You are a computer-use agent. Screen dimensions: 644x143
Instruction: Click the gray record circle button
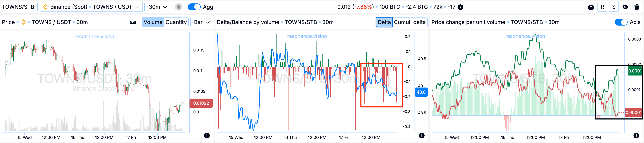[x=178, y=7]
